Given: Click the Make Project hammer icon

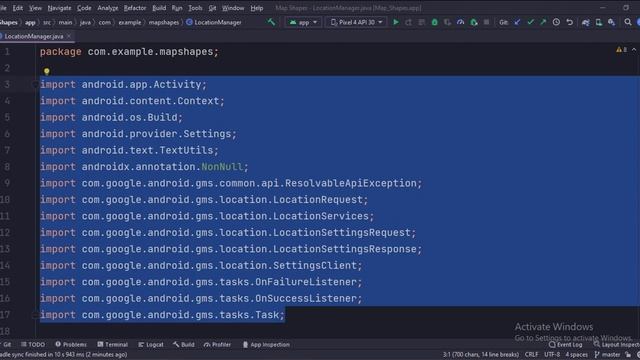Looking at the screenshot, I should tap(271, 22).
